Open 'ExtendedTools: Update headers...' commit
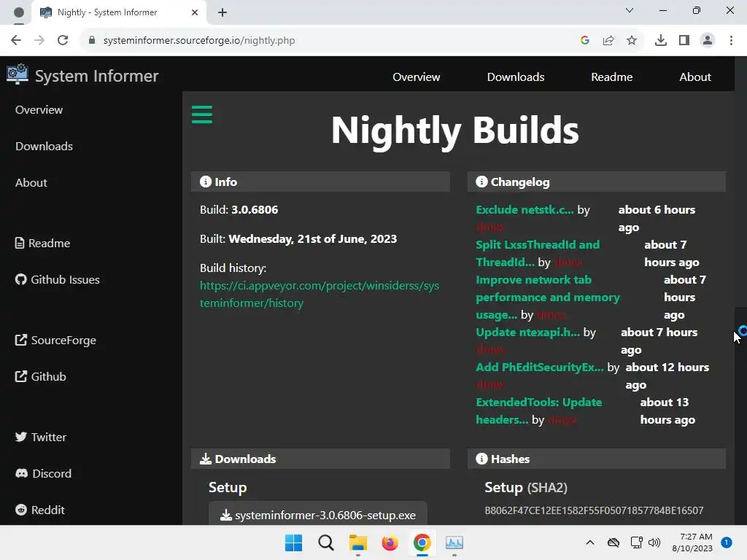Viewport: 747px width, 560px height. tap(539, 411)
